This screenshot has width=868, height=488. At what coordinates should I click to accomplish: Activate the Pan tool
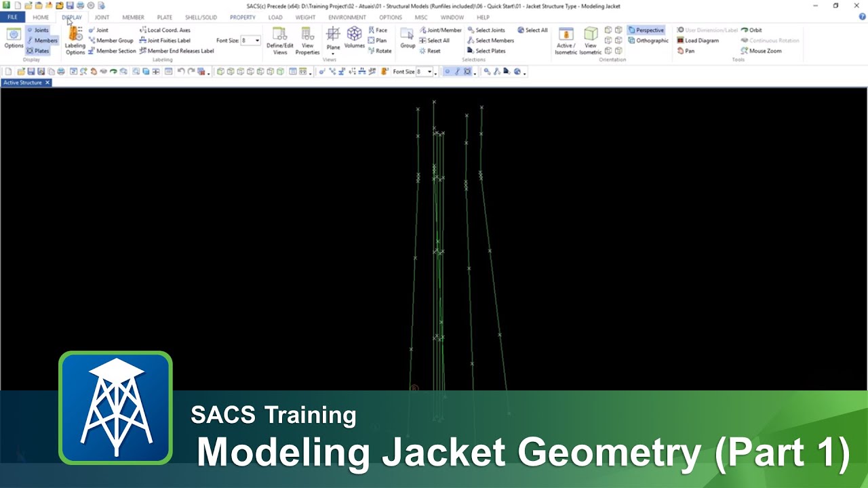[x=686, y=51]
